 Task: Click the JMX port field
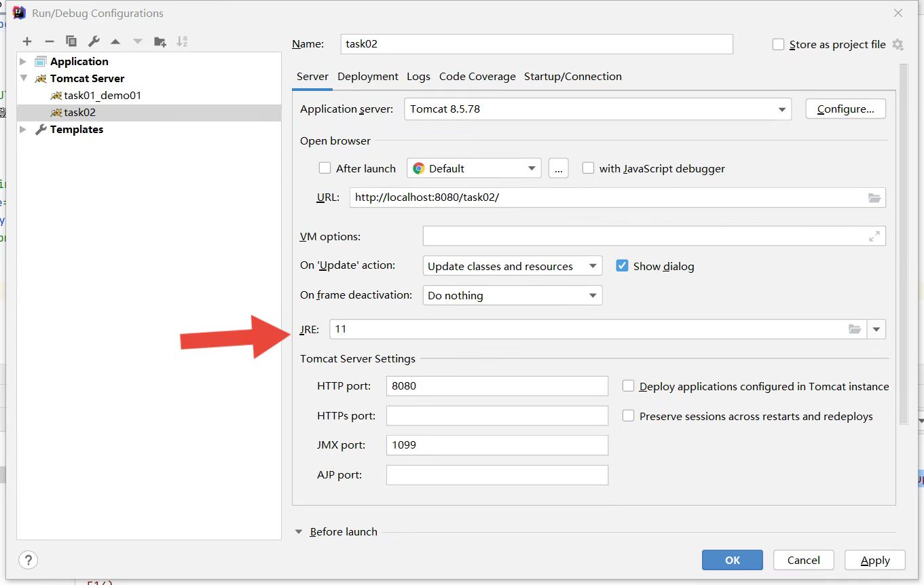[x=497, y=445]
